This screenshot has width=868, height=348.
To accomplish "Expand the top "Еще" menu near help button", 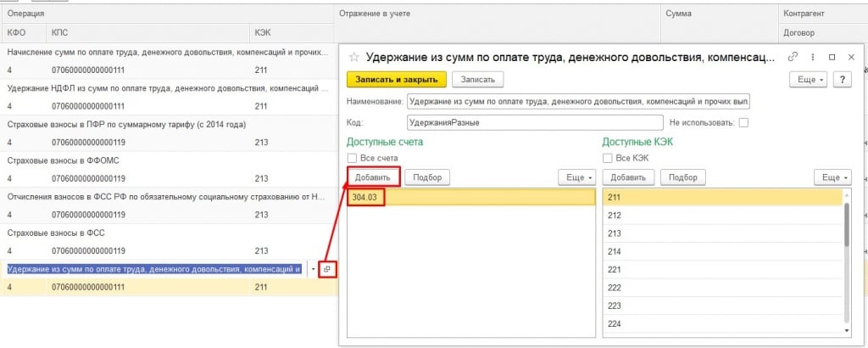I will (x=810, y=79).
